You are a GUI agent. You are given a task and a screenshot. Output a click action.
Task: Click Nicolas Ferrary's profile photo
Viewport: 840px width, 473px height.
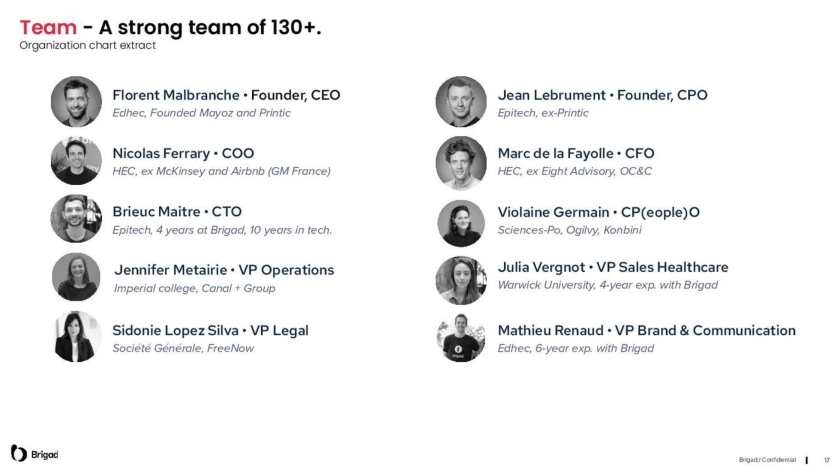click(76, 160)
